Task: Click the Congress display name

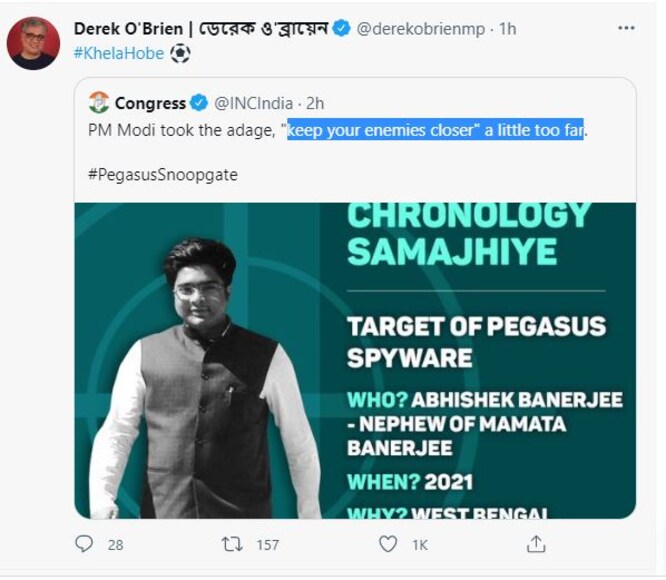Action: (x=150, y=103)
